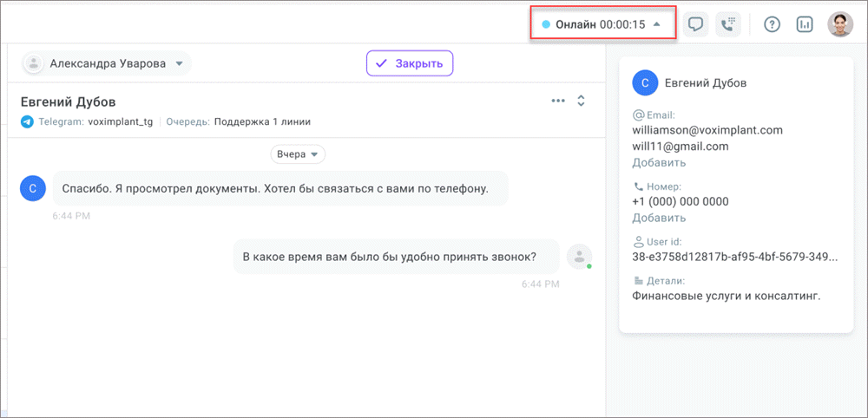Viewport: 868px width, 418px height.
Task: Open the user profile avatar
Action: tap(840, 24)
